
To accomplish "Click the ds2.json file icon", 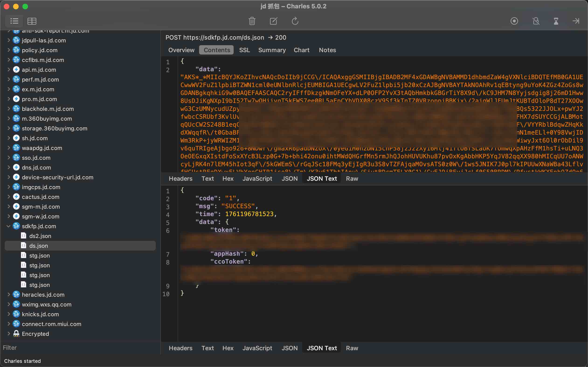I will point(24,236).
